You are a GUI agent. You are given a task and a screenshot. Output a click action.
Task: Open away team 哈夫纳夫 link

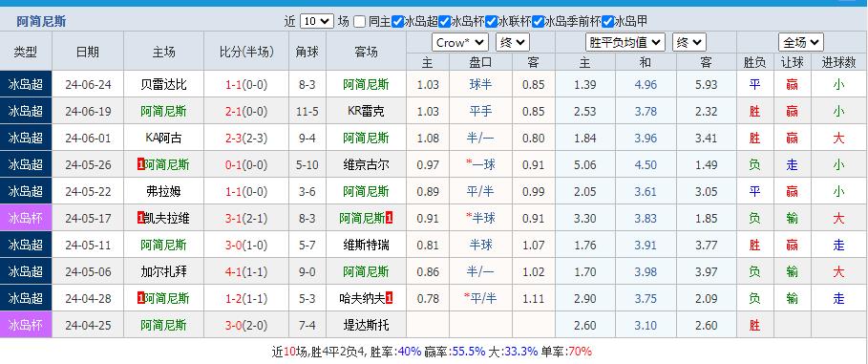(362, 298)
